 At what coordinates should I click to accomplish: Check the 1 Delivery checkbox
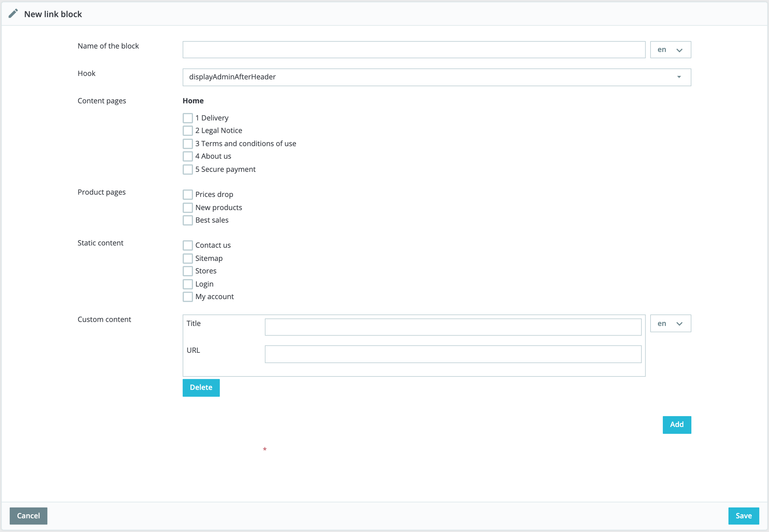[188, 118]
